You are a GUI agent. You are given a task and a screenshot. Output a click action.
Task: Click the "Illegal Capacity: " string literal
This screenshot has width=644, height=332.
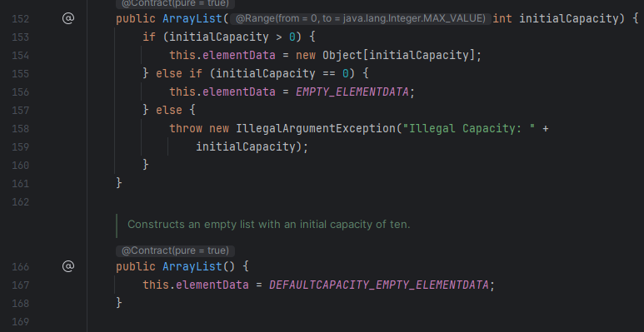click(468, 129)
